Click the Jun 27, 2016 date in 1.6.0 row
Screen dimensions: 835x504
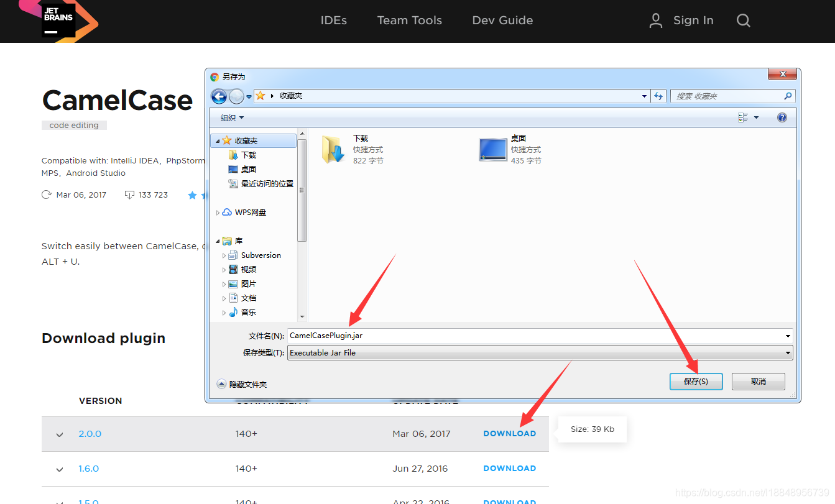point(420,469)
